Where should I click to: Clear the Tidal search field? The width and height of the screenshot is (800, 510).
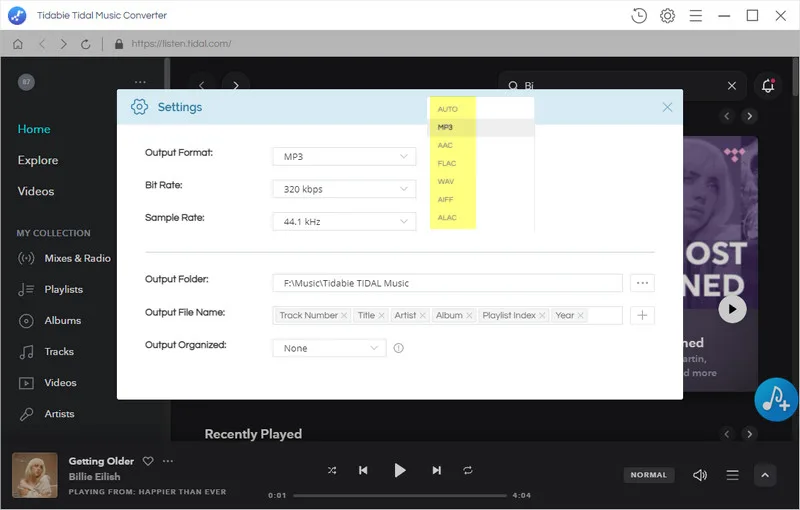(732, 85)
